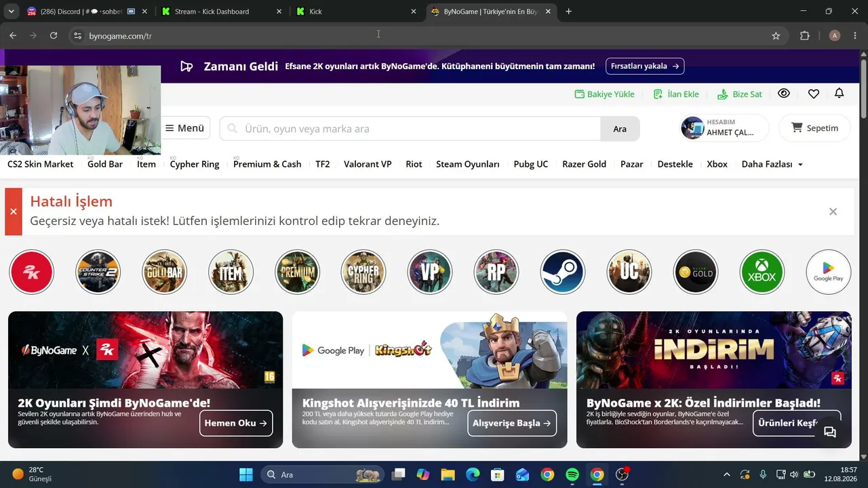Switch to the Stream - Kick Dashboard tab
This screenshot has width=868, height=488.
coord(222,12)
